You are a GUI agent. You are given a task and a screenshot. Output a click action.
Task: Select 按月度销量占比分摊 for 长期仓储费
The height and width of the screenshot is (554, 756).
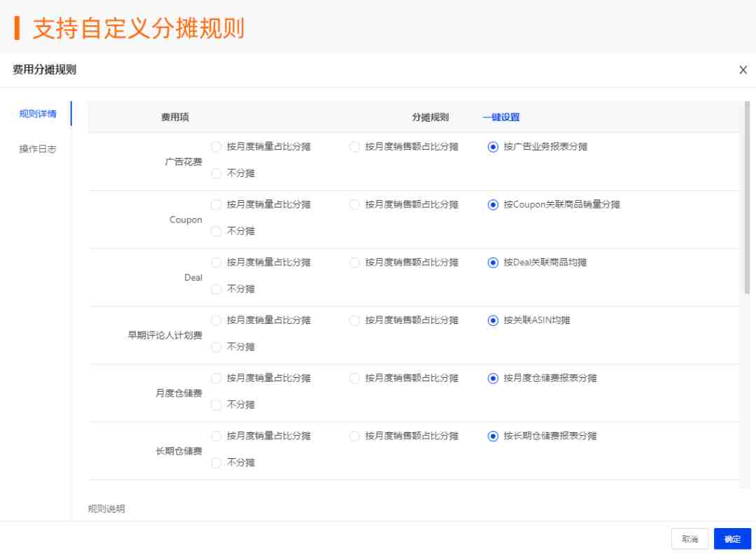(216, 436)
